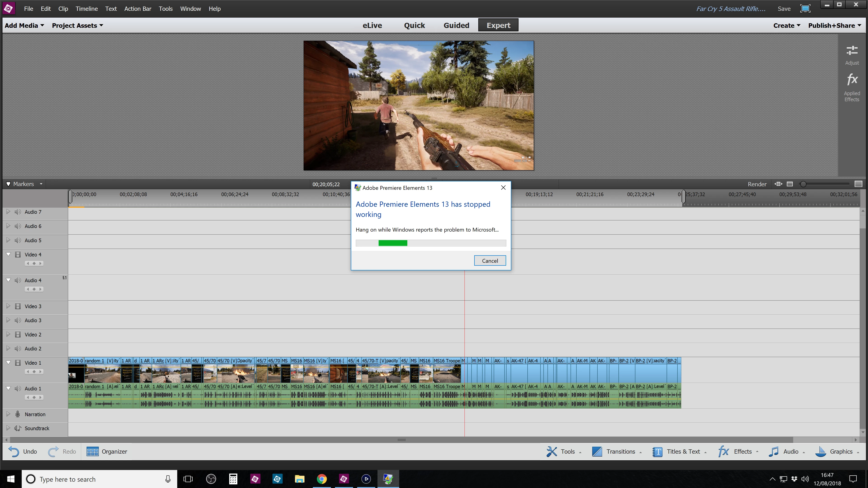
Task: Expand the Audio 2 track
Action: (8, 349)
